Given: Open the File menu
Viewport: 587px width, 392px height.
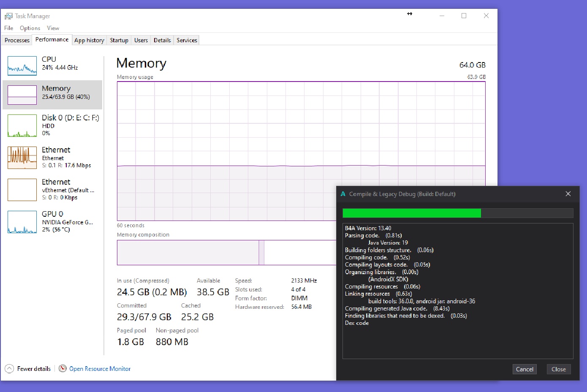Looking at the screenshot, I should (9, 28).
